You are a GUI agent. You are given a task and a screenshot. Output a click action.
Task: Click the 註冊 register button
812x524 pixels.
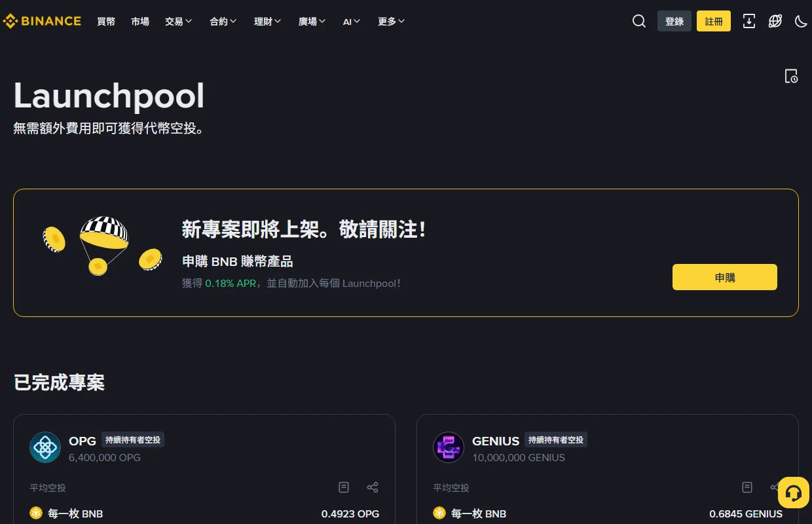click(x=714, y=21)
